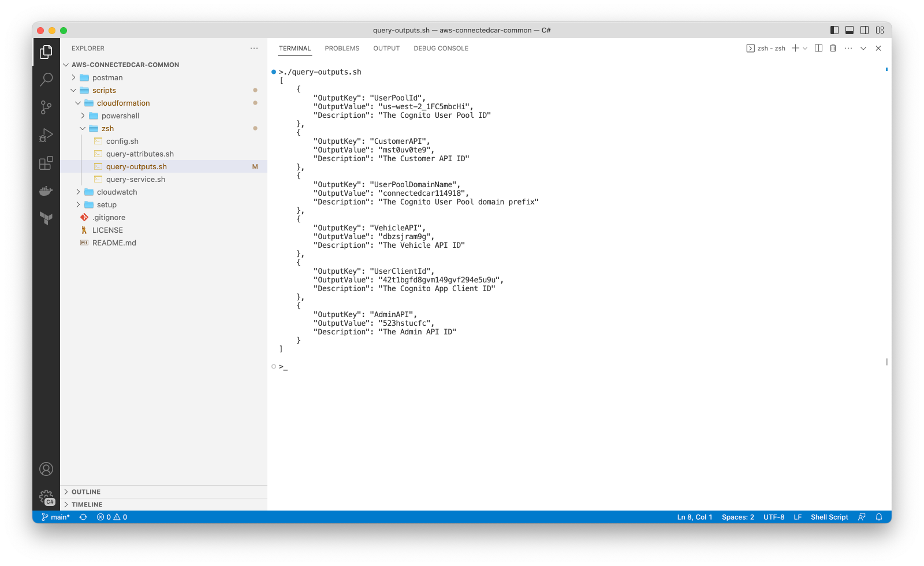
Task: Open the Search view icon
Action: point(46,79)
